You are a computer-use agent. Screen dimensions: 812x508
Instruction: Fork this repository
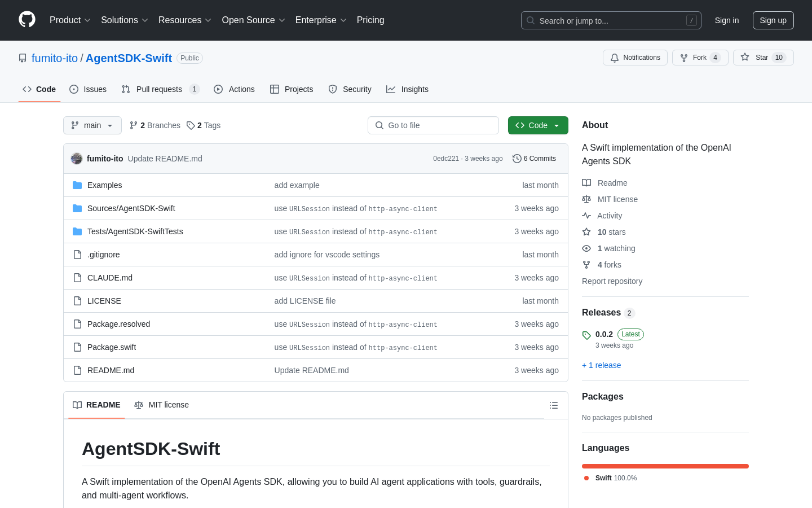(x=700, y=58)
